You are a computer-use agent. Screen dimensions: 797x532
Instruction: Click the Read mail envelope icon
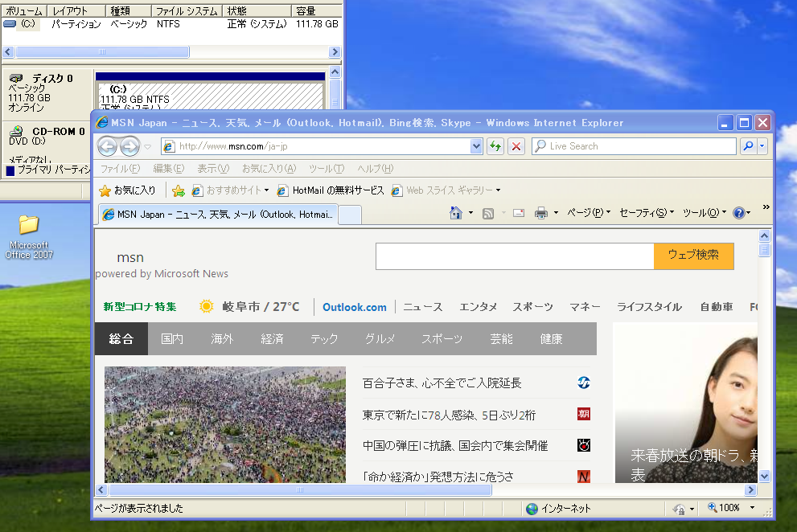[519, 213]
